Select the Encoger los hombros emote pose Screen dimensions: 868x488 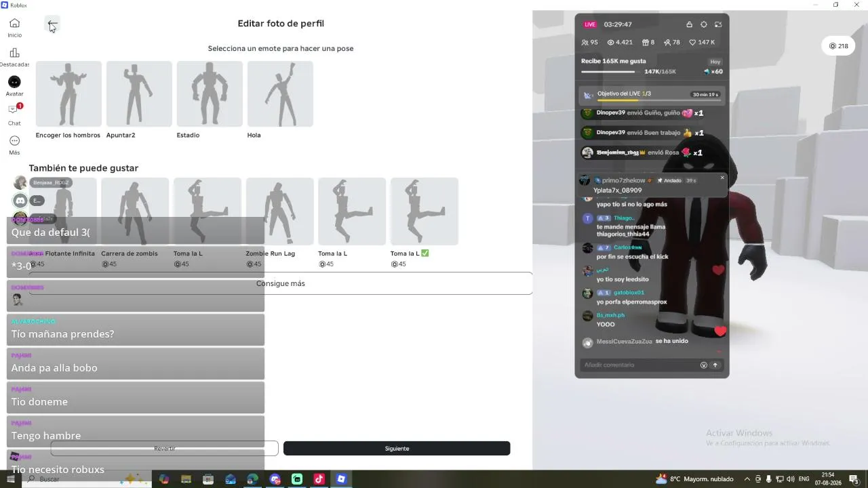pos(68,100)
